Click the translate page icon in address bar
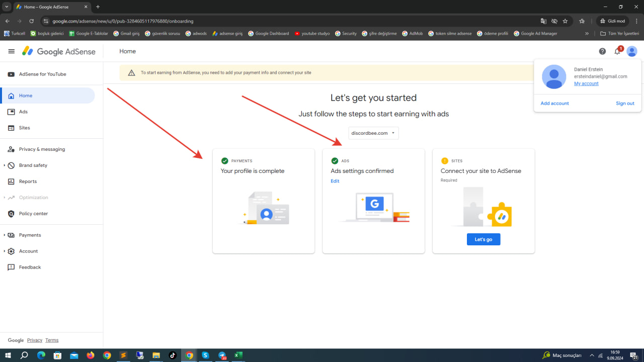 pos(543,21)
